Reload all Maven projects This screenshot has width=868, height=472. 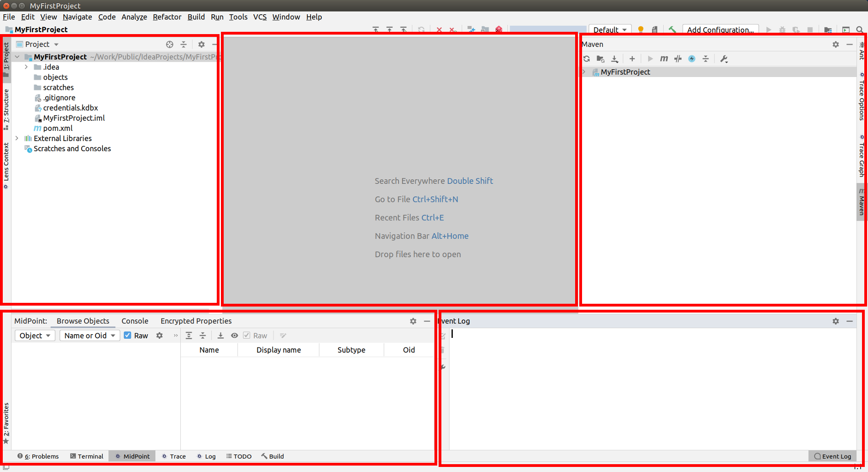(586, 59)
